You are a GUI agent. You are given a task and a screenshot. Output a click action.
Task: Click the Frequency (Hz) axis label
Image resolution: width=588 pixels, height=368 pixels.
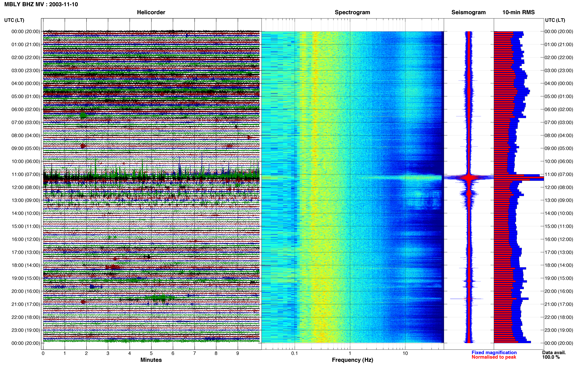pos(352,360)
